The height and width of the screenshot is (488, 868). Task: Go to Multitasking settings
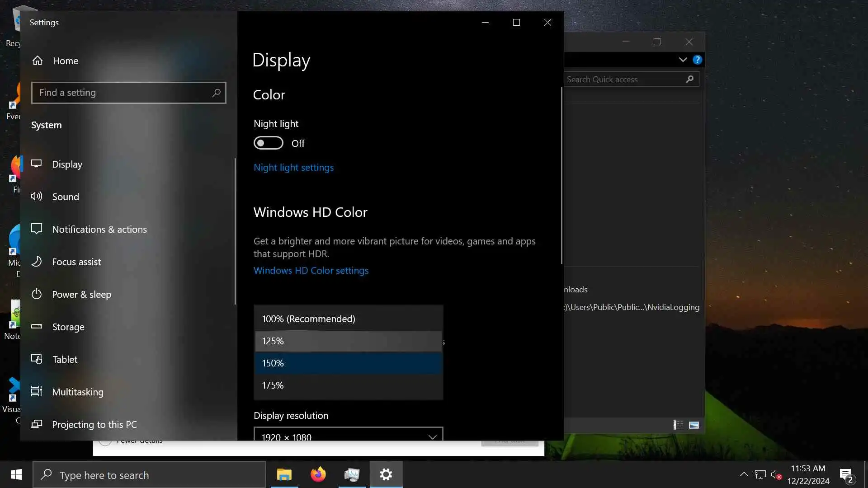[x=77, y=392]
